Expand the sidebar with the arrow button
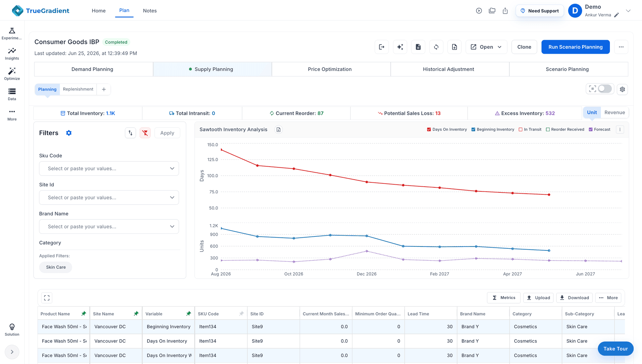This screenshot has width=642, height=364. tap(12, 352)
